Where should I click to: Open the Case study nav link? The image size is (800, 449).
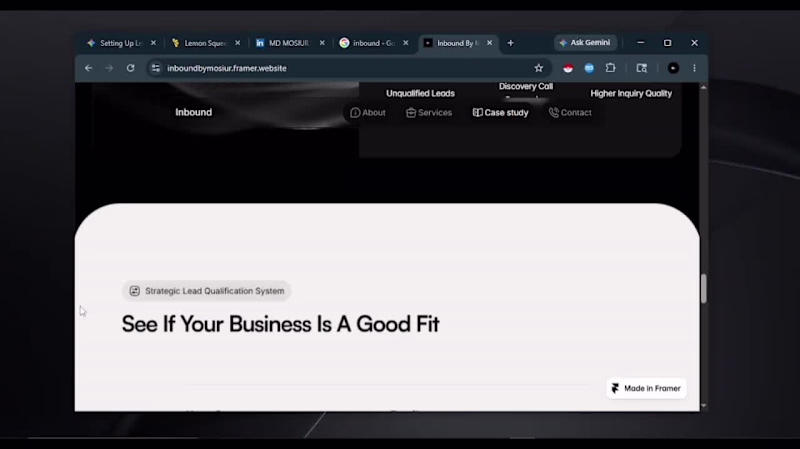[x=501, y=113]
